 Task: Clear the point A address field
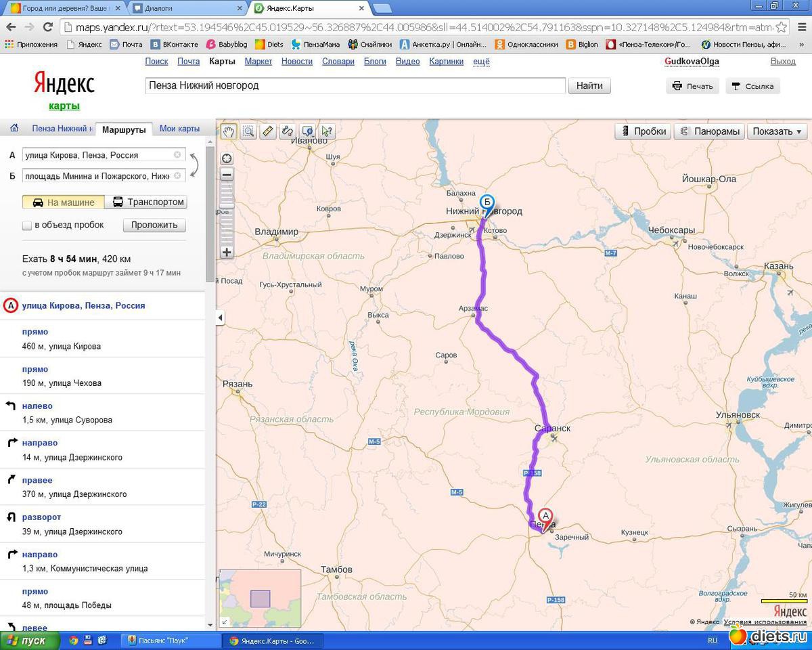coord(177,155)
